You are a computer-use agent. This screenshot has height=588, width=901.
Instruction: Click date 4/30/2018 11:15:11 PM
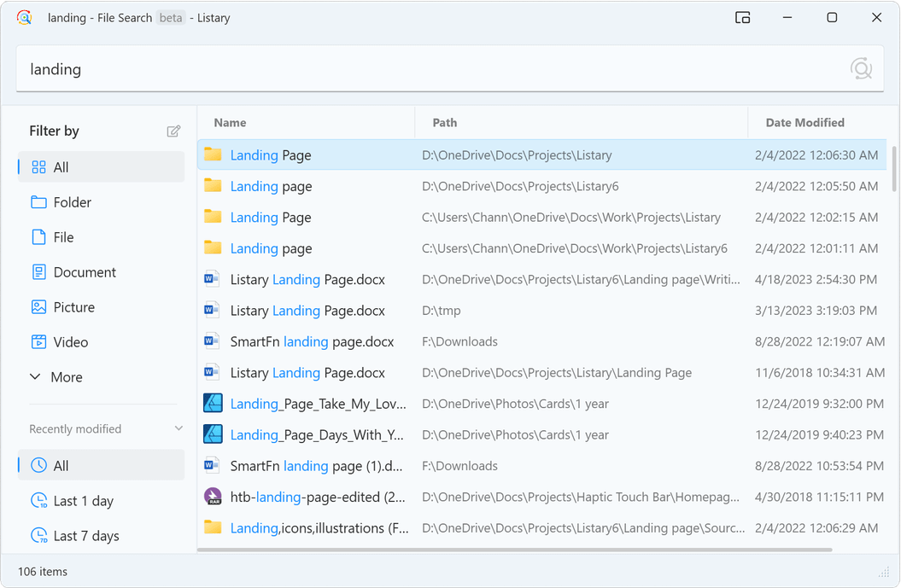click(819, 497)
